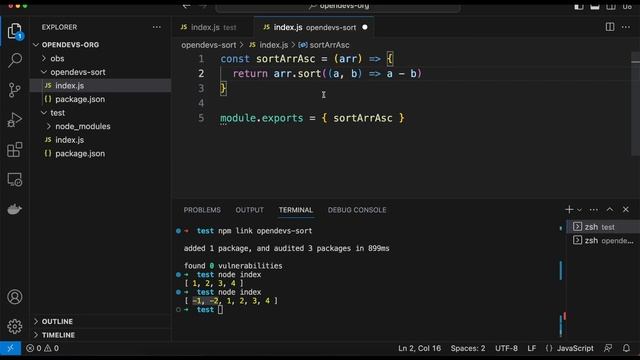
Task: Close the terminal panel
Action: (626, 209)
